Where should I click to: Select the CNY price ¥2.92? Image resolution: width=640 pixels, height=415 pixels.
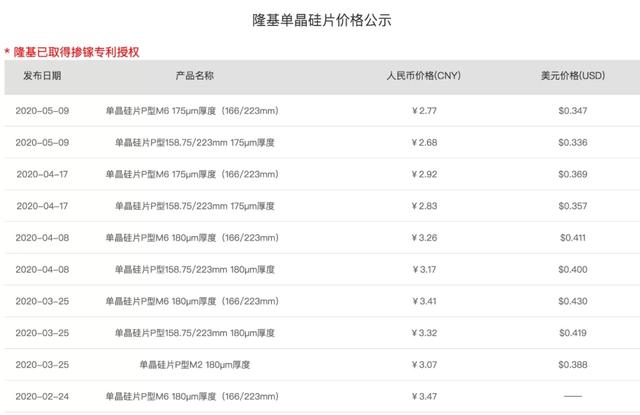(424, 174)
